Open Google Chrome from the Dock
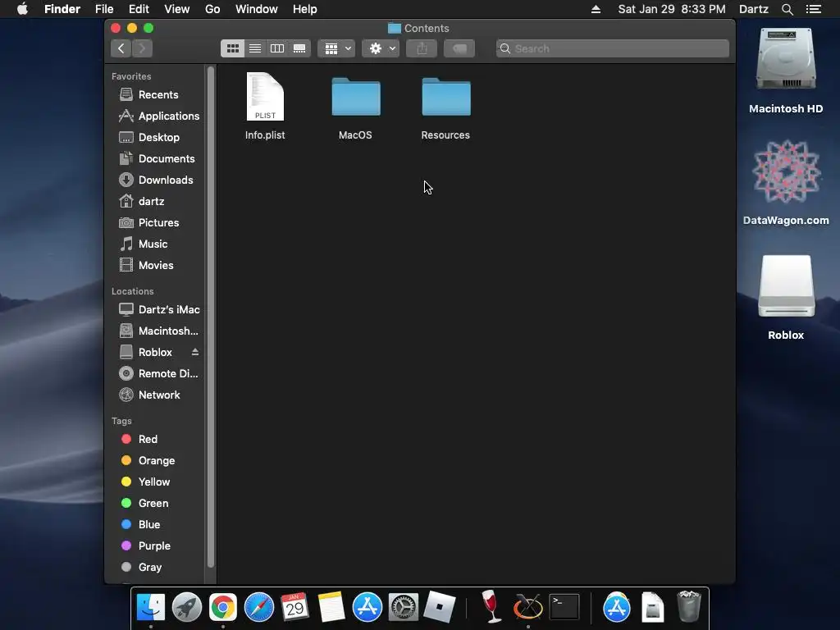 [x=223, y=607]
